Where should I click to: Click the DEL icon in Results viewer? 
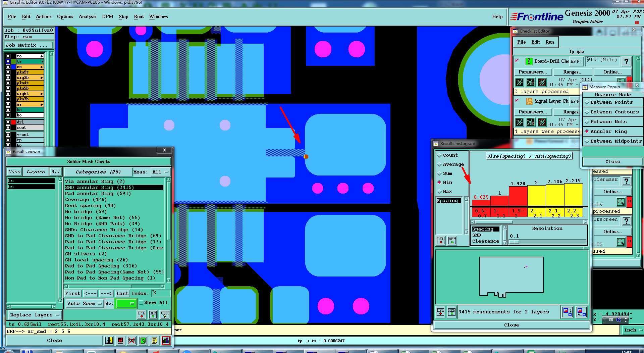(142, 314)
